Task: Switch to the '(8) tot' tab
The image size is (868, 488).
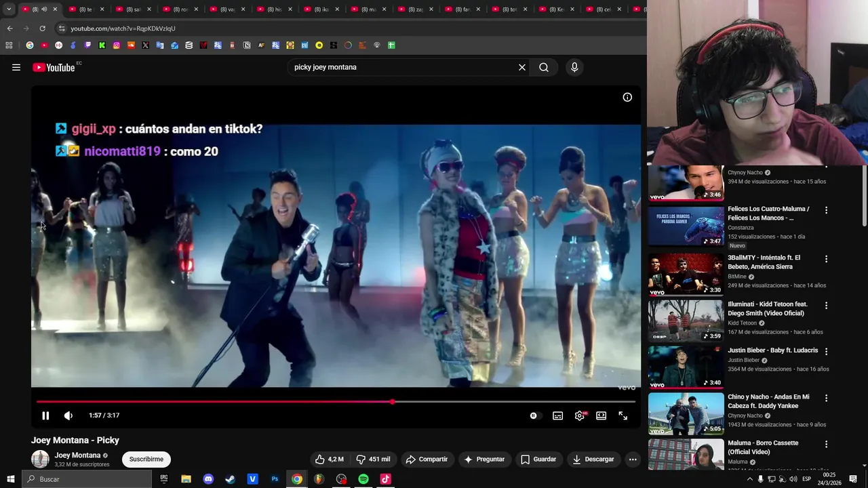Action: pyautogui.click(x=509, y=9)
